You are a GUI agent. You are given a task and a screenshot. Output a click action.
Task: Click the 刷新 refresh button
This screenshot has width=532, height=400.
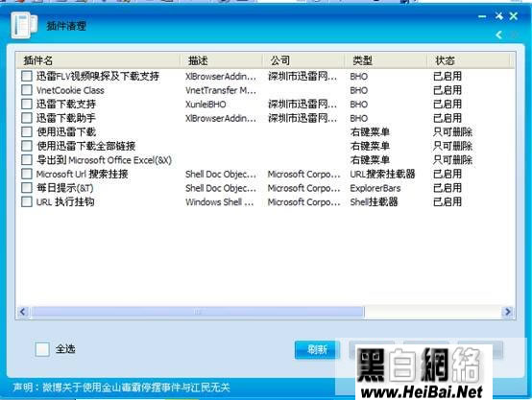(317, 349)
